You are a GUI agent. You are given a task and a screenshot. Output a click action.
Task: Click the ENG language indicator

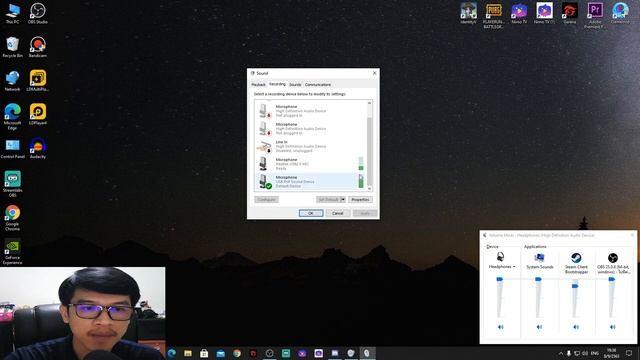[x=595, y=353]
